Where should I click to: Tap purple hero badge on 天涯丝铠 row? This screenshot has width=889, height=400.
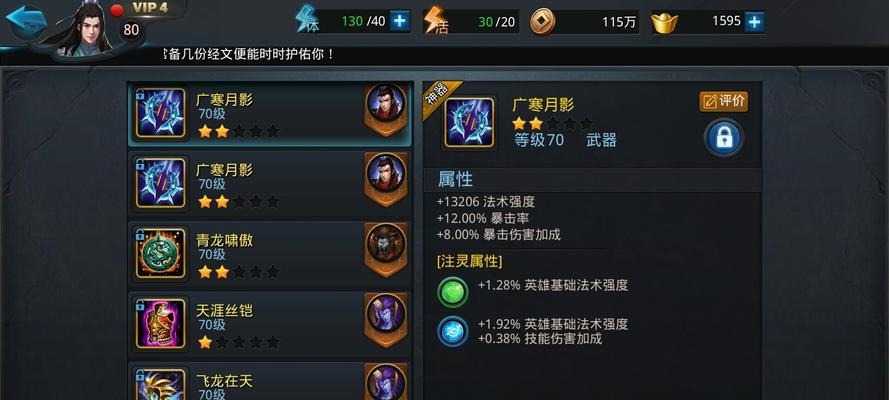(x=386, y=320)
